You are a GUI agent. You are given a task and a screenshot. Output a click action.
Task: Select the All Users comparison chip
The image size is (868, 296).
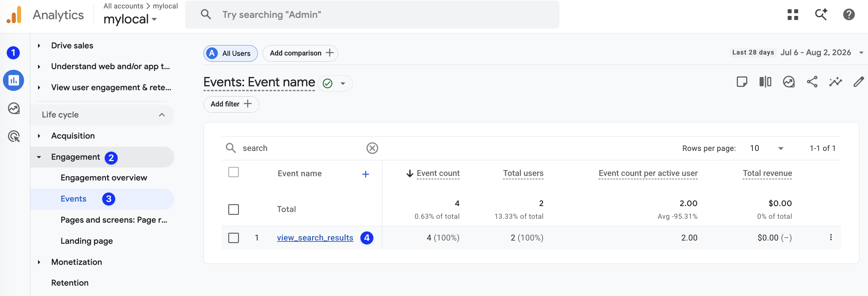pyautogui.click(x=230, y=53)
